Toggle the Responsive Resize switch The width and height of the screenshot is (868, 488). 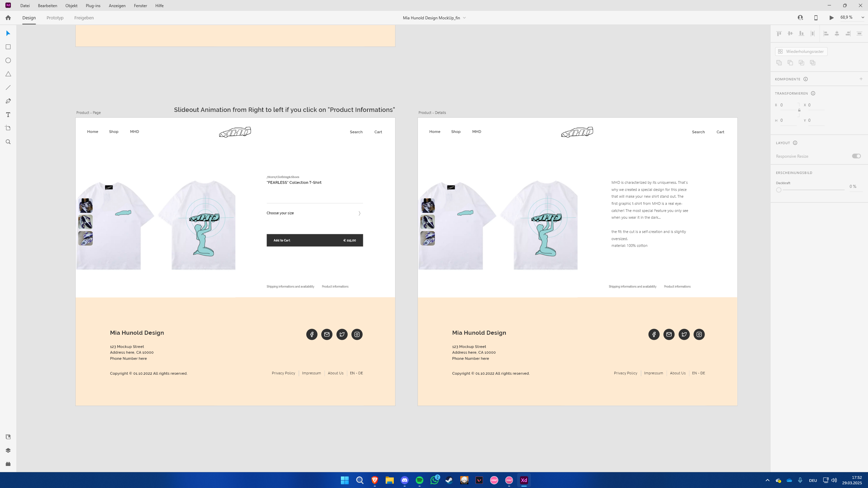tap(856, 156)
